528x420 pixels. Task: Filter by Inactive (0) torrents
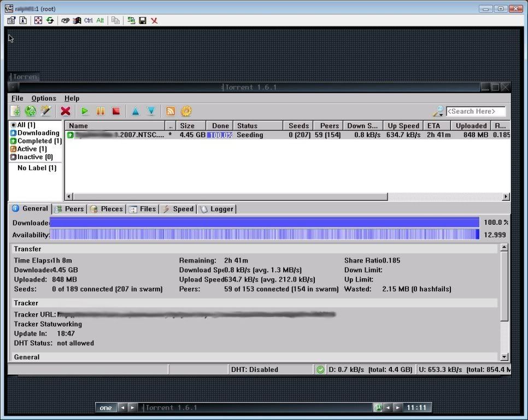coord(32,157)
